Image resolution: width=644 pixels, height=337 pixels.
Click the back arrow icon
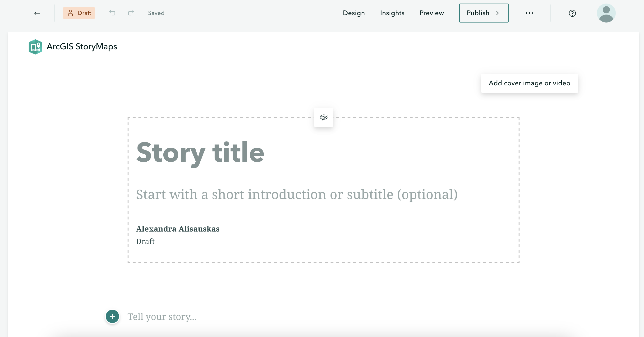[37, 13]
